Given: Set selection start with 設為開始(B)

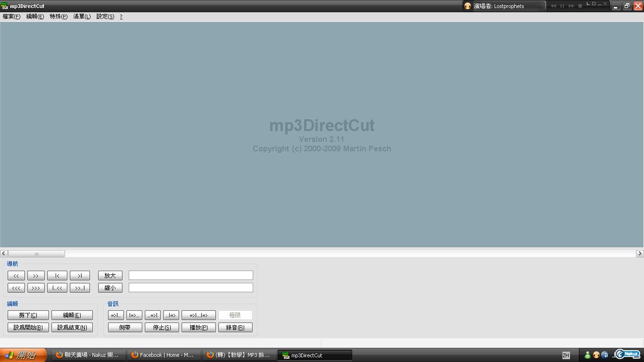Looking at the screenshot, I should (x=28, y=328).
